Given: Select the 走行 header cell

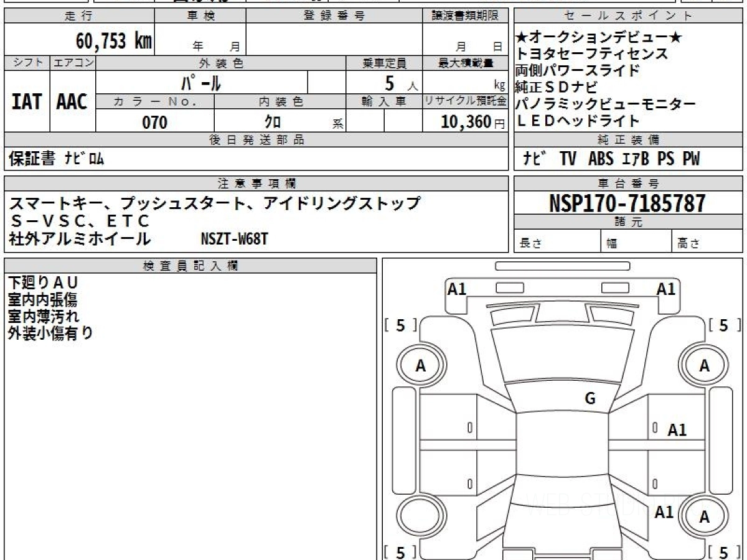Looking at the screenshot, I should 79,16.
